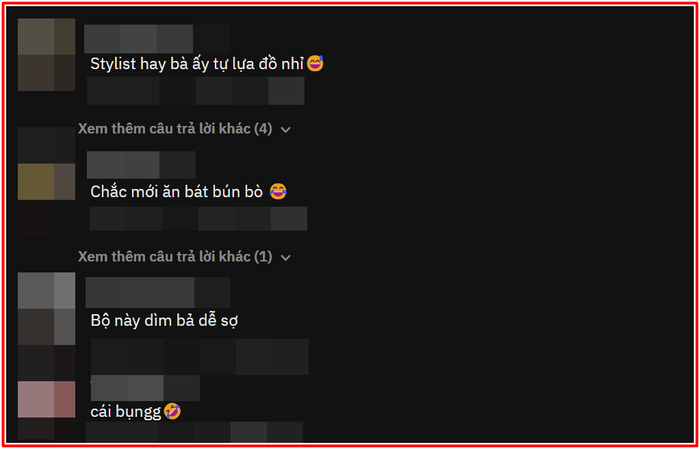Select the comment text "cái bụngg"
Viewport: 700px width, 449px height.
[x=125, y=412]
